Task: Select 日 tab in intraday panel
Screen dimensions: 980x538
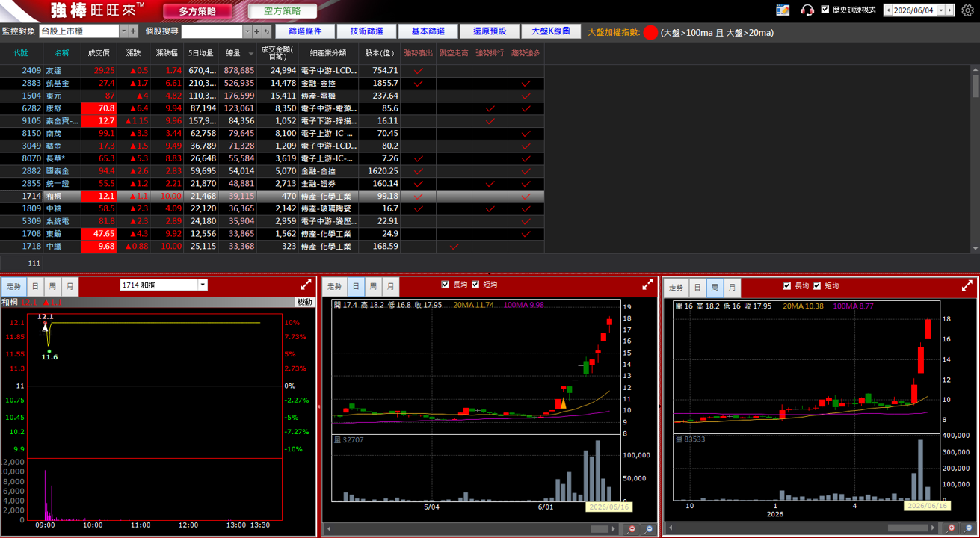Action: click(x=34, y=286)
